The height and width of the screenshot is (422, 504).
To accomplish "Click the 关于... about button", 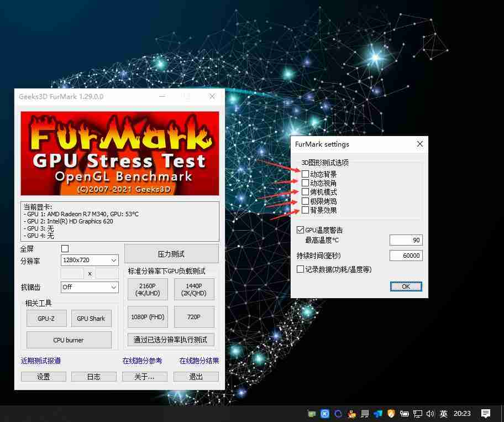I will click(145, 377).
